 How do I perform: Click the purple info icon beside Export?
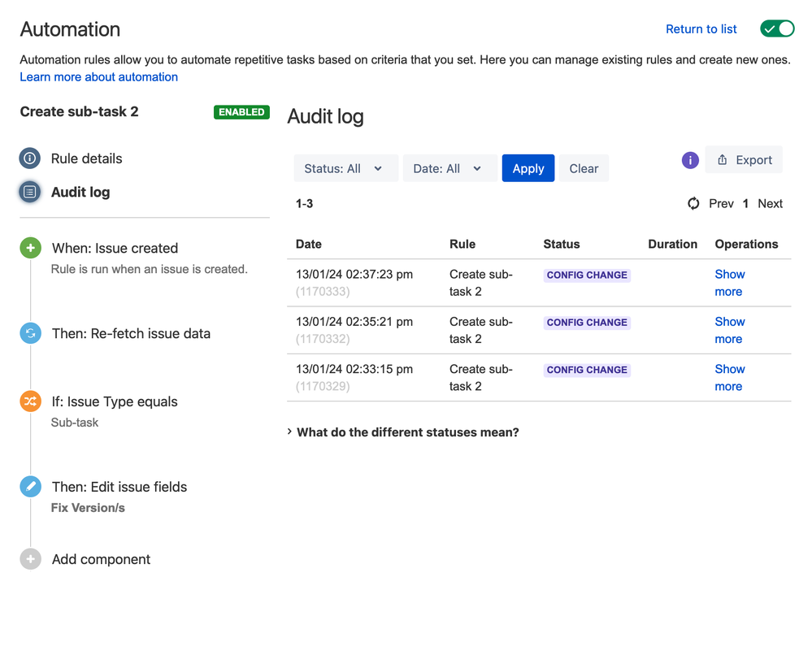click(x=690, y=161)
